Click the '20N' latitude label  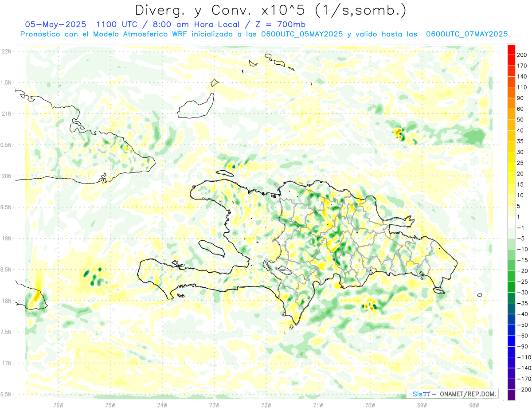(7, 176)
